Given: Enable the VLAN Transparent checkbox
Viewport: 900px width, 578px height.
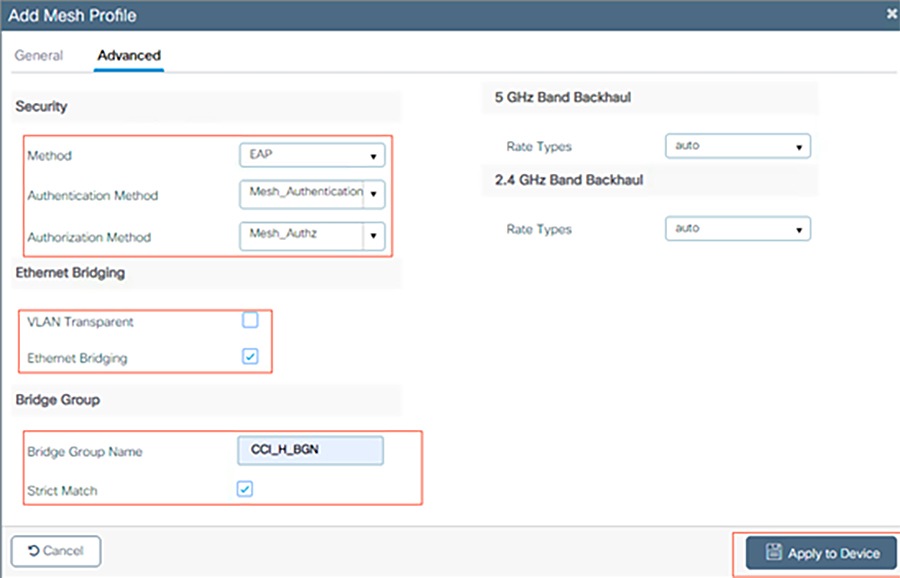Looking at the screenshot, I should [x=249, y=321].
